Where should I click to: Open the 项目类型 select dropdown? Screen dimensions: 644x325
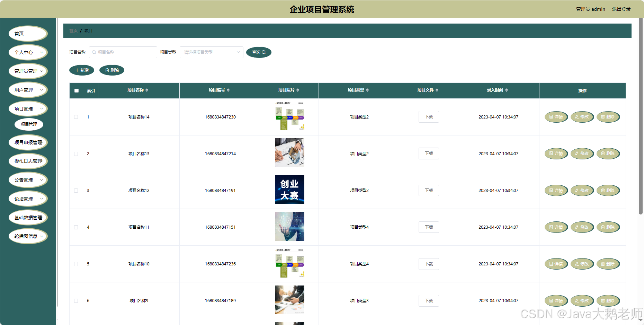pyautogui.click(x=211, y=52)
